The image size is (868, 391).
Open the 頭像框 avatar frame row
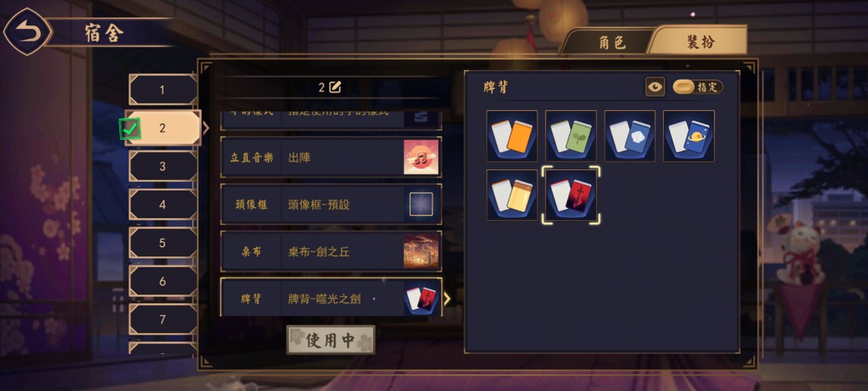(x=331, y=205)
